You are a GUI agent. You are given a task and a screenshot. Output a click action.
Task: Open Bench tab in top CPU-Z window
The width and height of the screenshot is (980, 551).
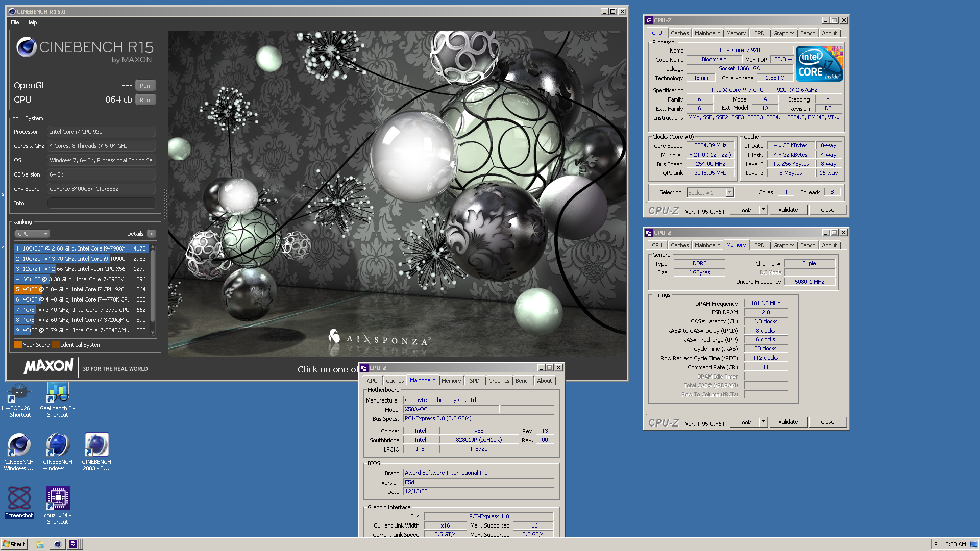[x=807, y=33]
